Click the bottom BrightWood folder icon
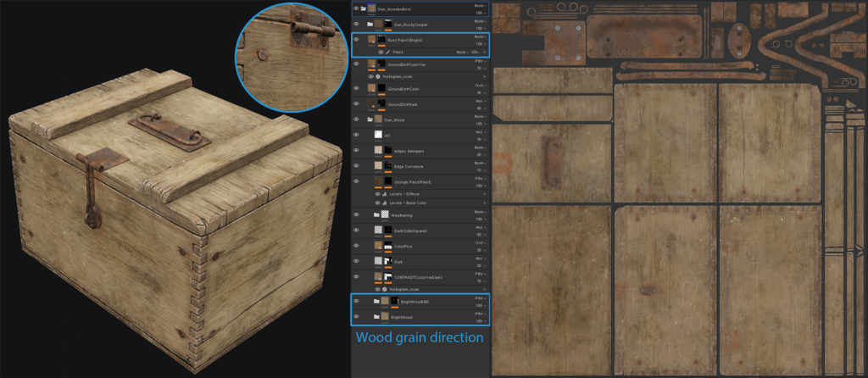 376,317
